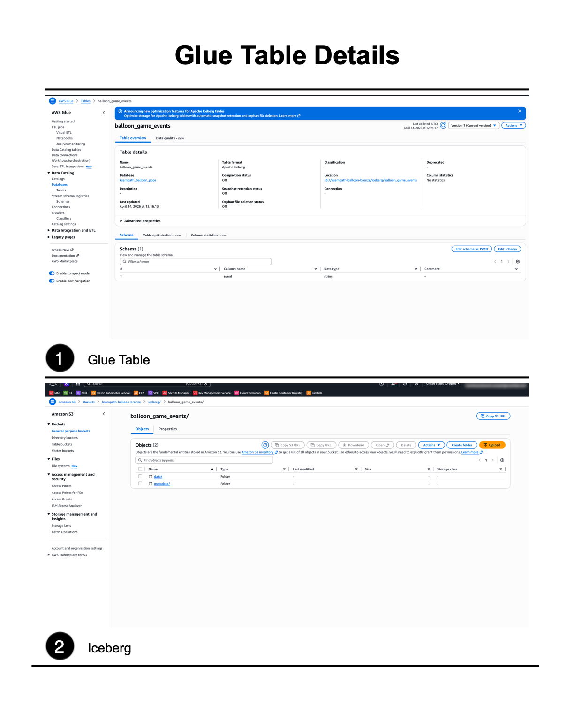Open the ksampath_balloon_pops database link
574x728 pixels.
coord(138,180)
